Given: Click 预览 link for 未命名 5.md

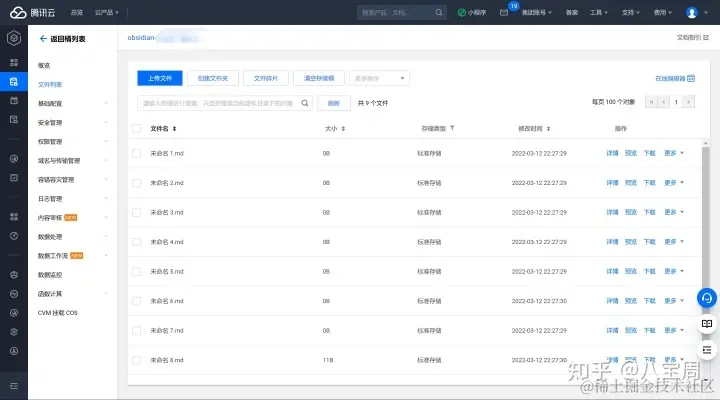Looking at the screenshot, I should pos(630,271).
